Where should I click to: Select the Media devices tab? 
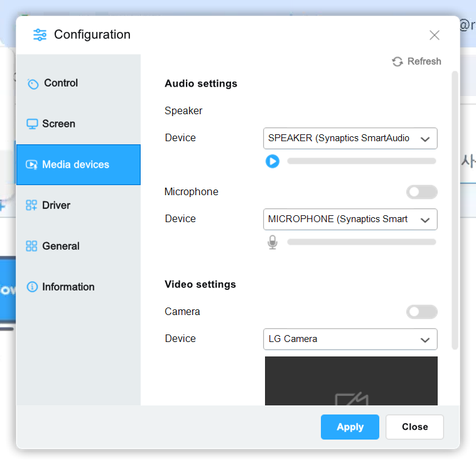[75, 164]
